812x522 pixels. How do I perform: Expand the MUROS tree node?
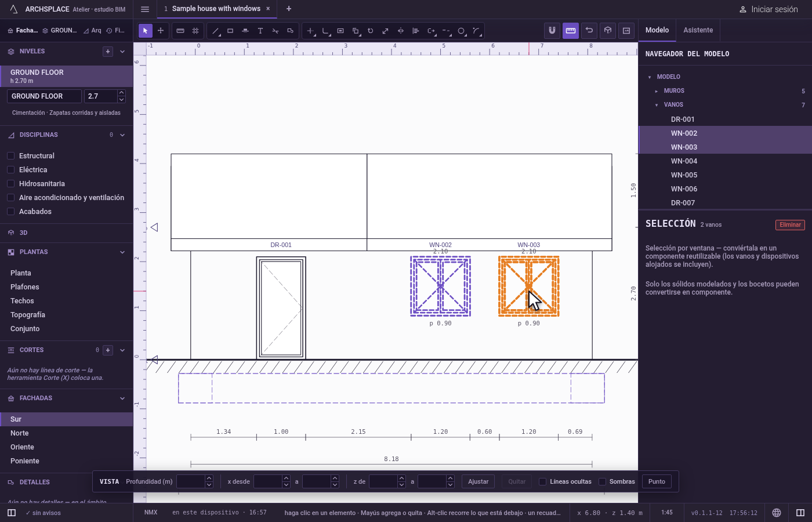tap(657, 91)
